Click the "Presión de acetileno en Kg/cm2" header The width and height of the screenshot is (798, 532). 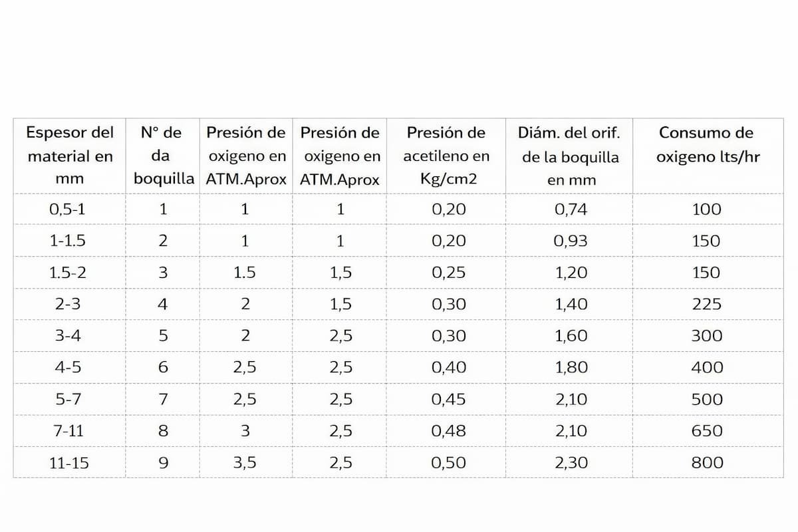[446, 156]
